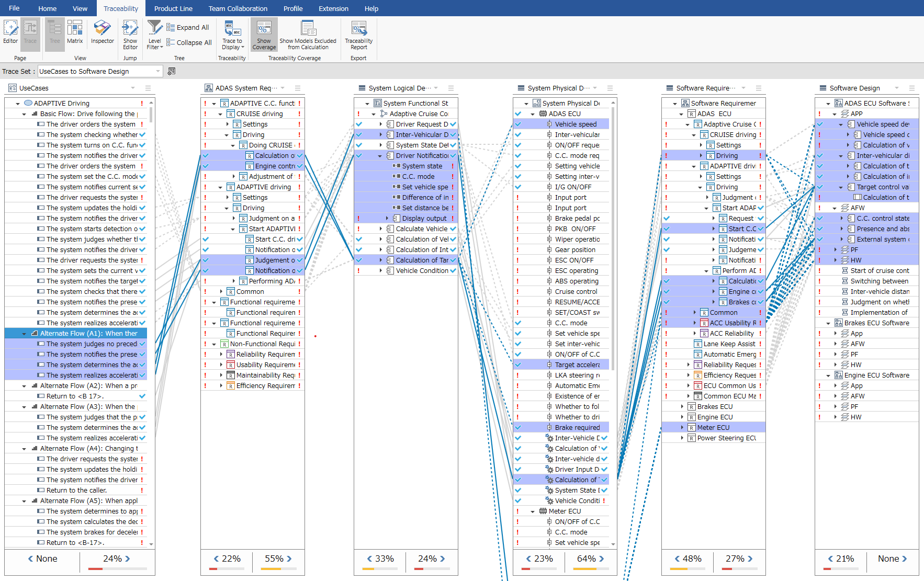Viewport: 924px width, 581px height.
Task: Open the Trace Set combo box
Action: click(100, 71)
